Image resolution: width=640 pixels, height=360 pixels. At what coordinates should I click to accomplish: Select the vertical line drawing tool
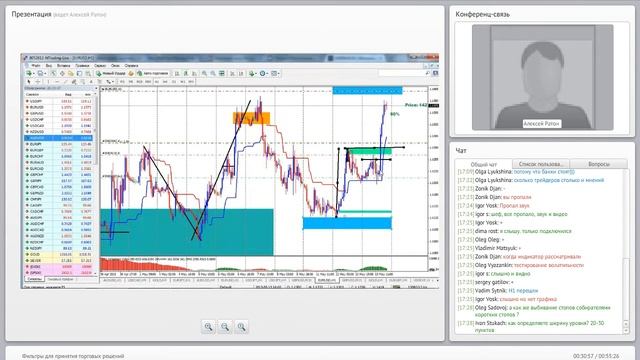[48, 82]
